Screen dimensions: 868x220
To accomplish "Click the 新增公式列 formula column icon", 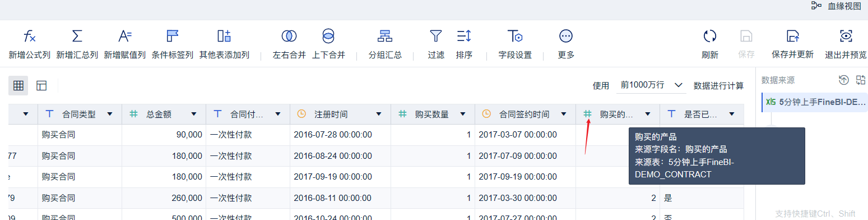I will tap(30, 36).
